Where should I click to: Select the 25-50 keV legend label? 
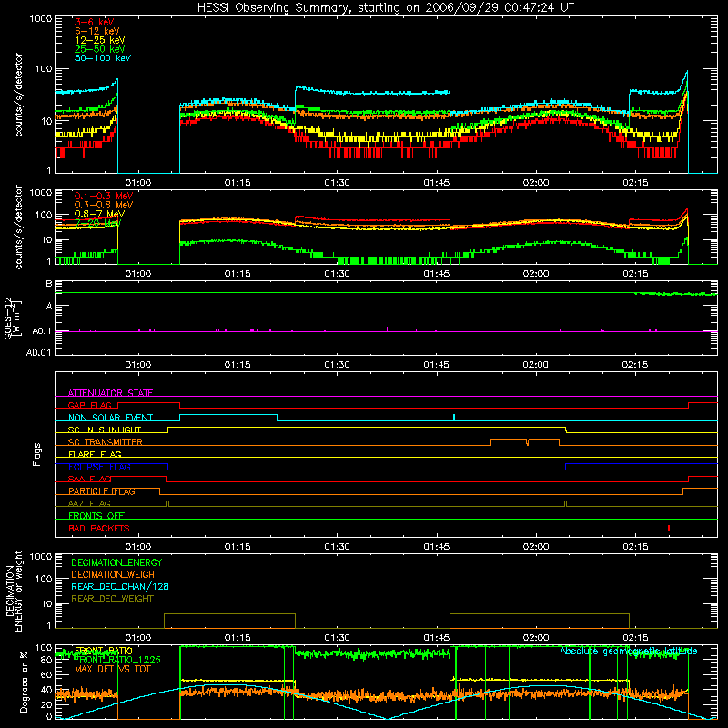100,49
